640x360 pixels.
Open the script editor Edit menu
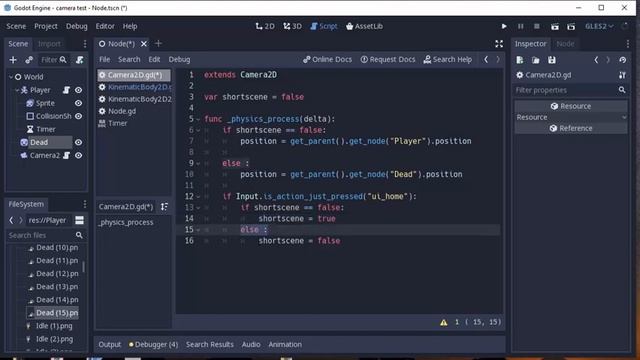coord(154,59)
